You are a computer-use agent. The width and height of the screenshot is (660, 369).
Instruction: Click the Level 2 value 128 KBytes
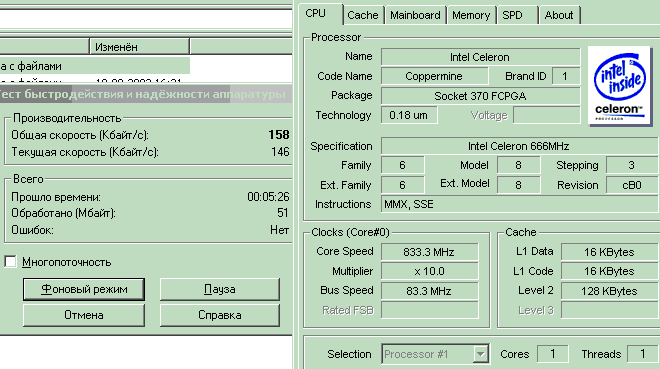click(x=609, y=291)
